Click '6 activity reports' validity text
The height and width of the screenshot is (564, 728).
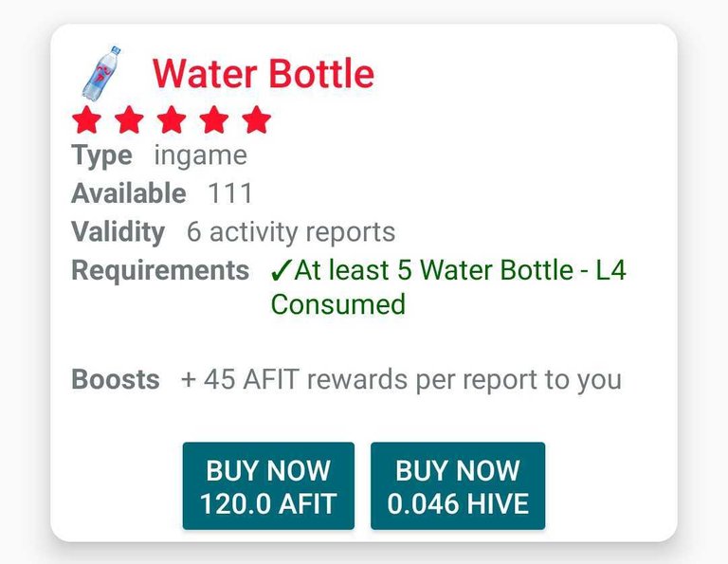point(291,231)
